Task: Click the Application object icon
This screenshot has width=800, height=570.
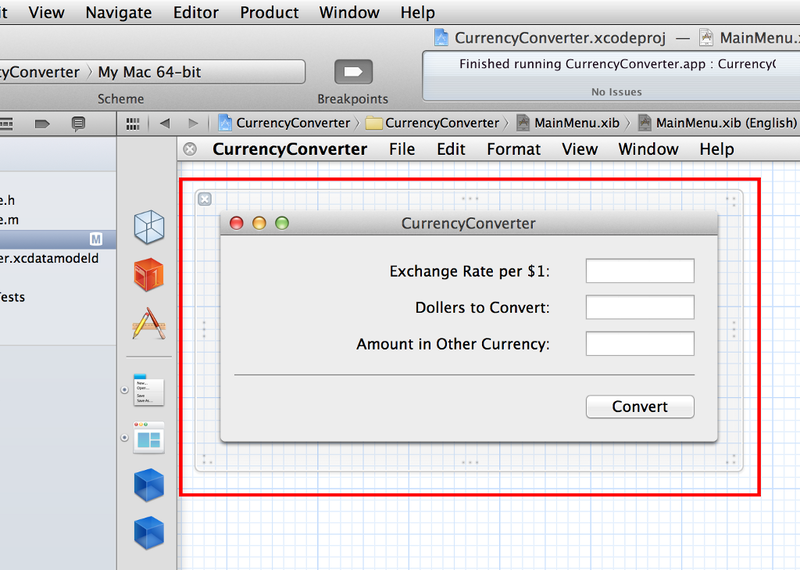Action: point(148,323)
